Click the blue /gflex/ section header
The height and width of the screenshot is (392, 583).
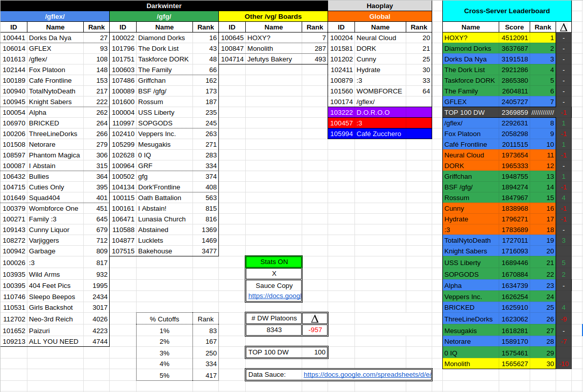pos(55,16)
